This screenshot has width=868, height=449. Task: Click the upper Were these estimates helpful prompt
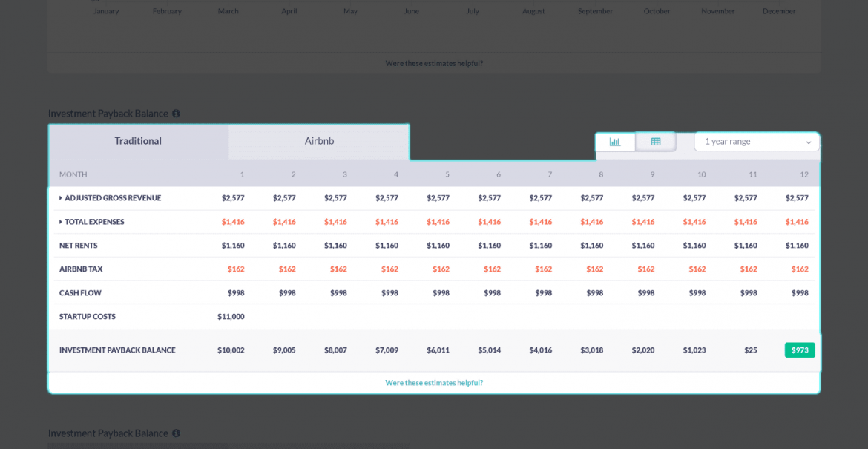pyautogui.click(x=434, y=63)
